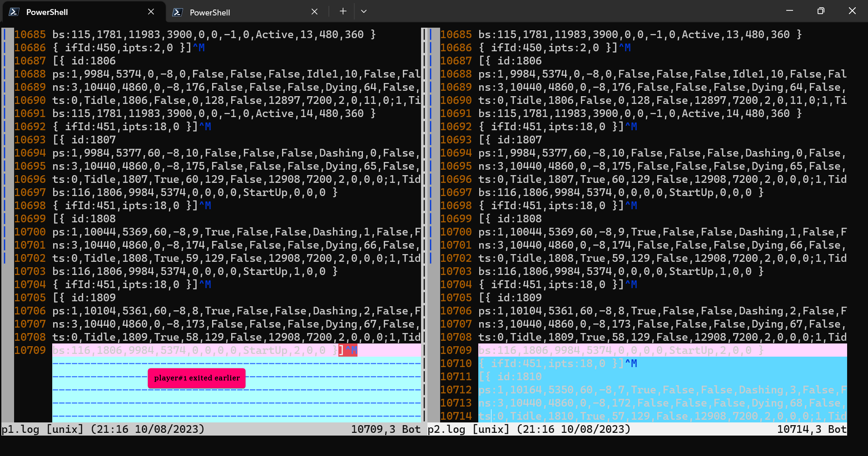Minimize the terminal window

pyautogui.click(x=789, y=11)
